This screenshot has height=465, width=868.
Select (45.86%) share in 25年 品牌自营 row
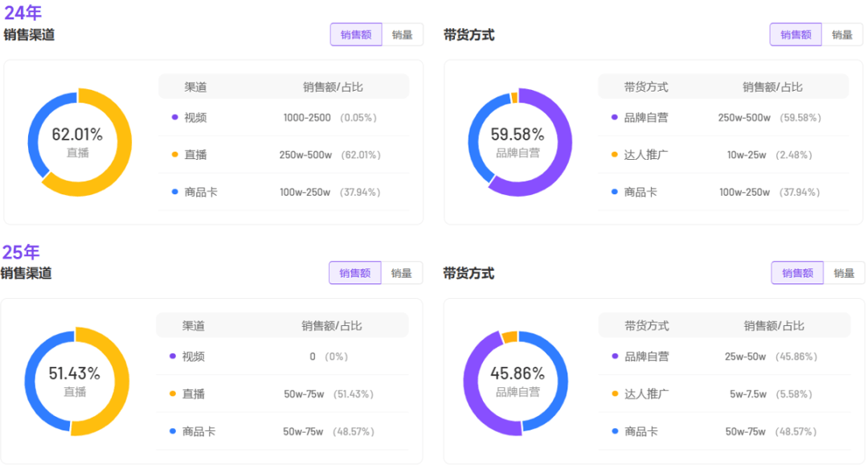click(x=796, y=356)
